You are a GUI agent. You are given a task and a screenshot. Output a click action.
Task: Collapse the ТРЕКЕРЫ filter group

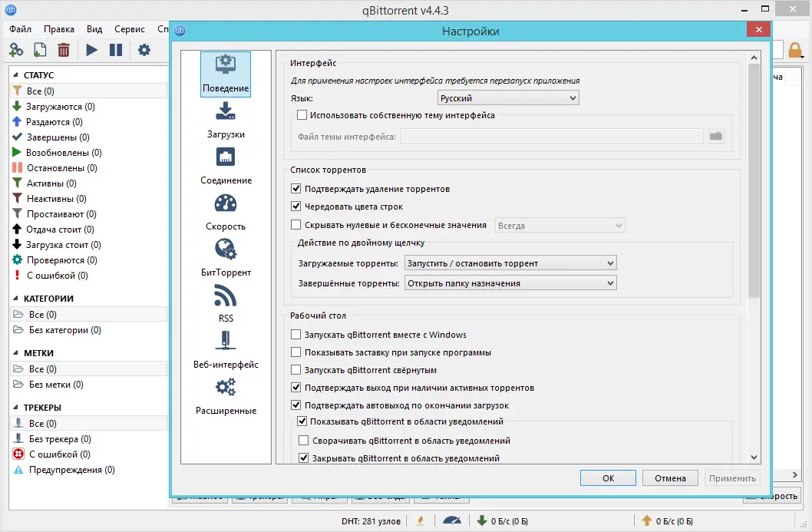(15, 407)
